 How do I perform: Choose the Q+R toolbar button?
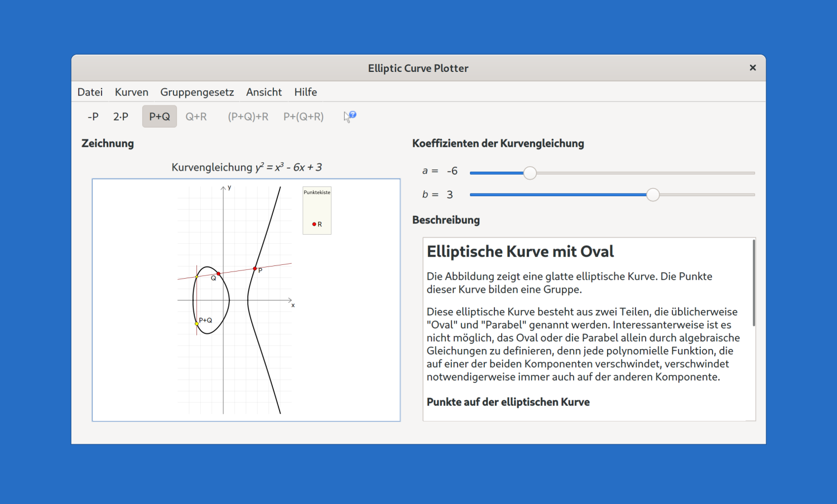[196, 117]
